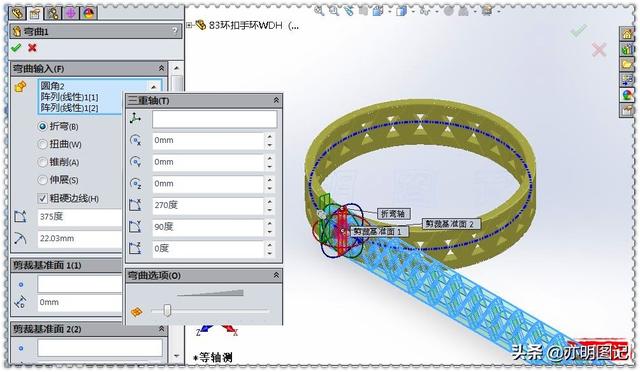640x372 pixels.
Task: Click the Z rotation origin icon
Action: tap(135, 184)
